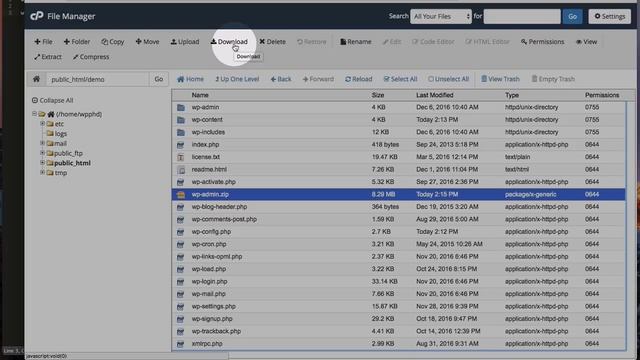Image resolution: width=640 pixels, height=360 pixels.
Task: Download the selected file
Action: pos(229,42)
